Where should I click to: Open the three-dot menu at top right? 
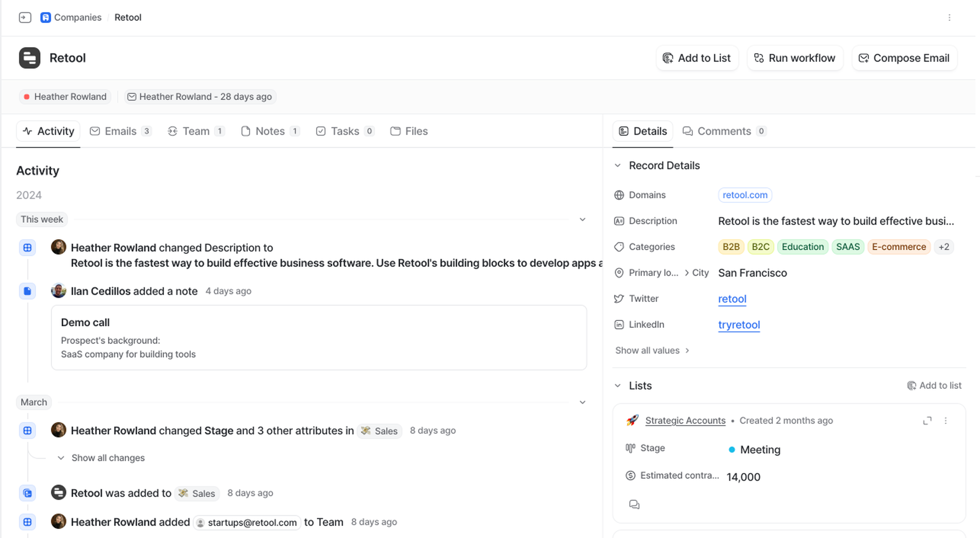pos(949,18)
